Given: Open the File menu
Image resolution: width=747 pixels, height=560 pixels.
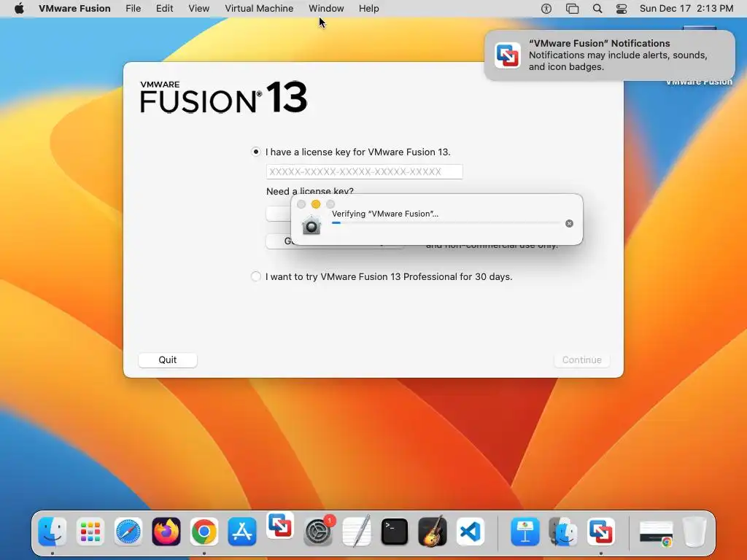Looking at the screenshot, I should (x=133, y=9).
